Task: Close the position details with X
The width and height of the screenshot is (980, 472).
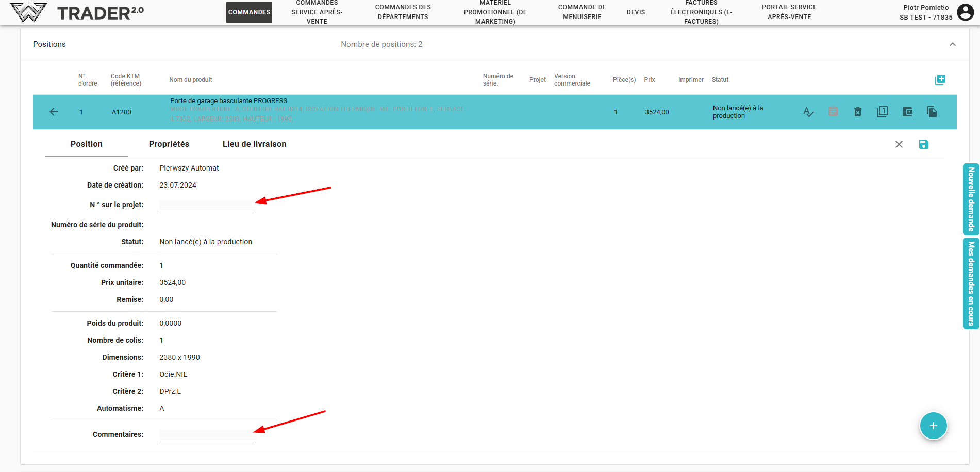Action: (899, 144)
